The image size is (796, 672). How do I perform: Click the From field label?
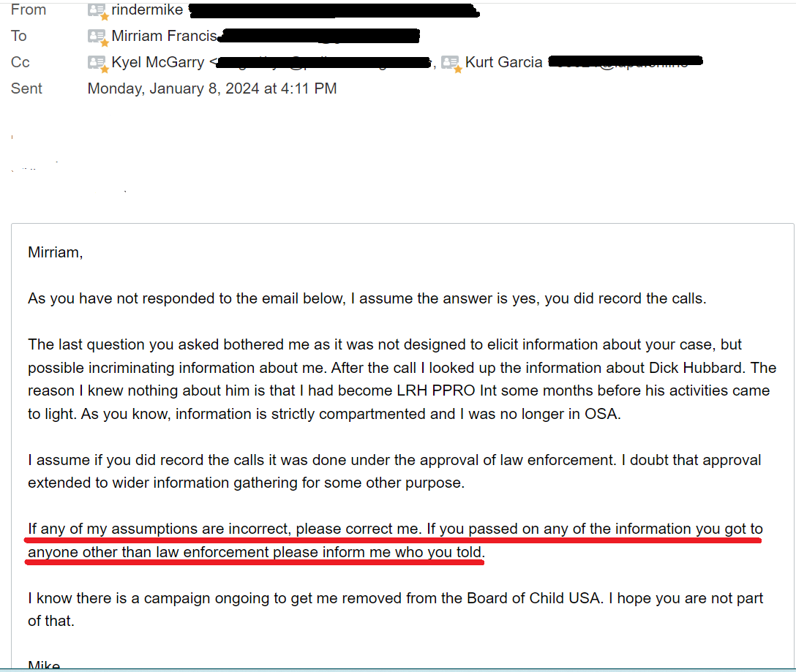tap(29, 10)
